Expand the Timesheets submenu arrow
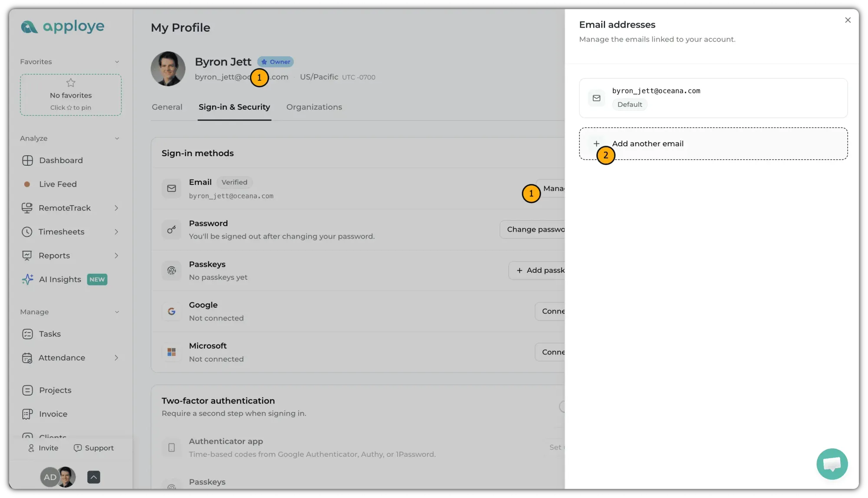 point(116,232)
